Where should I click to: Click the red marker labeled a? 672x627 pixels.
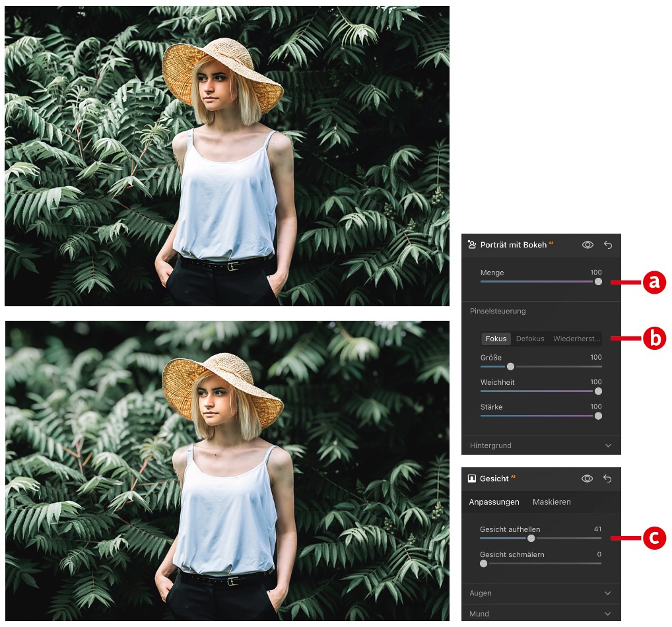click(654, 282)
